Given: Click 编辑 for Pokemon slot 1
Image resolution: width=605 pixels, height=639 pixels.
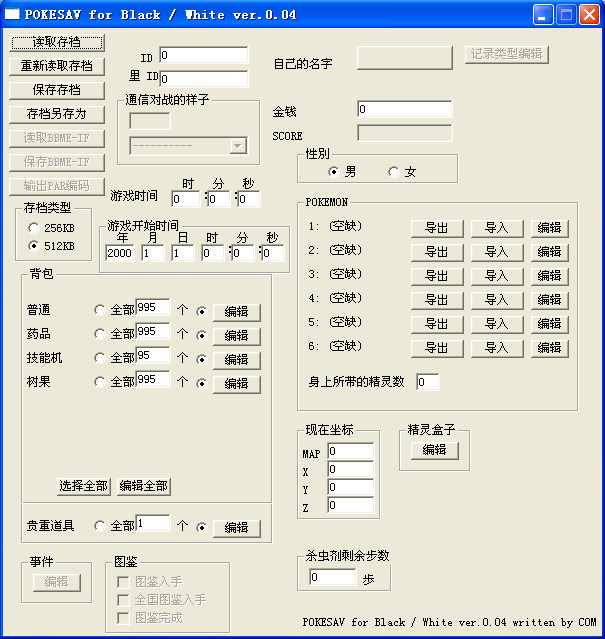Looking at the screenshot, I should pyautogui.click(x=549, y=229).
